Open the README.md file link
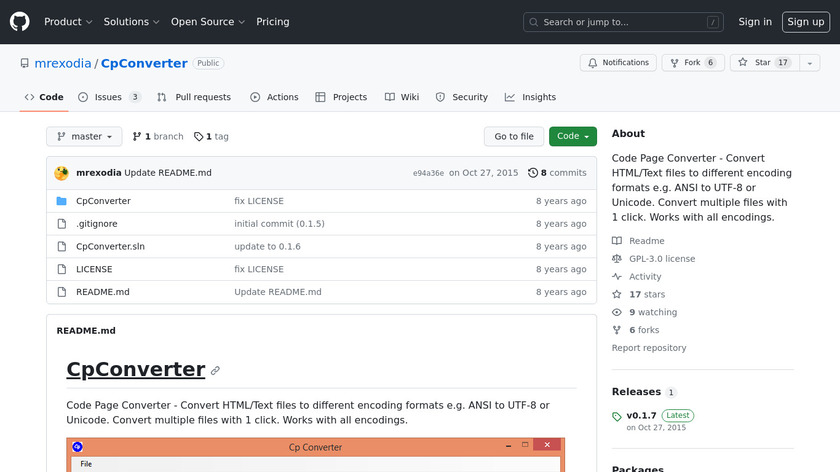 tap(103, 292)
